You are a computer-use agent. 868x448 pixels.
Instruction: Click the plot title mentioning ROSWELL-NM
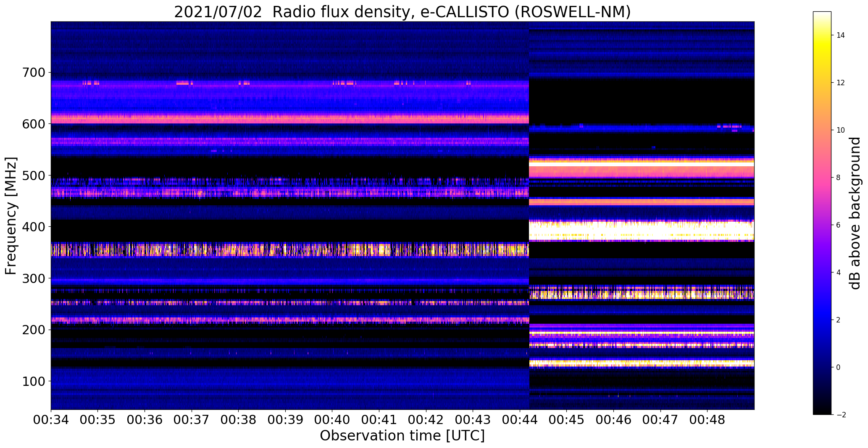(x=402, y=12)
